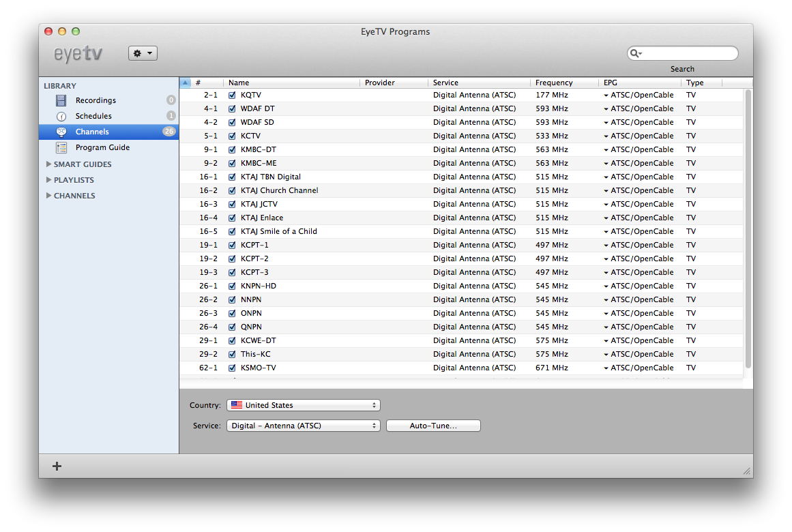
Task: Open the Service dropdown menu
Action: point(303,426)
